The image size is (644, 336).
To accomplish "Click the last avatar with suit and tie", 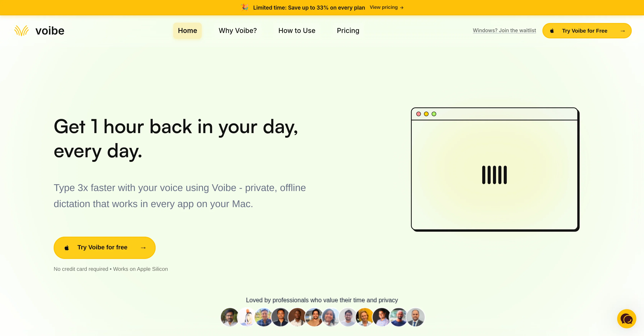I will 415,317.
